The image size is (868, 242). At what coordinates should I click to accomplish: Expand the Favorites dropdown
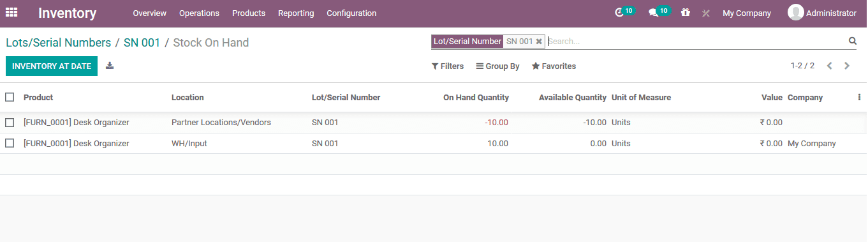[554, 66]
